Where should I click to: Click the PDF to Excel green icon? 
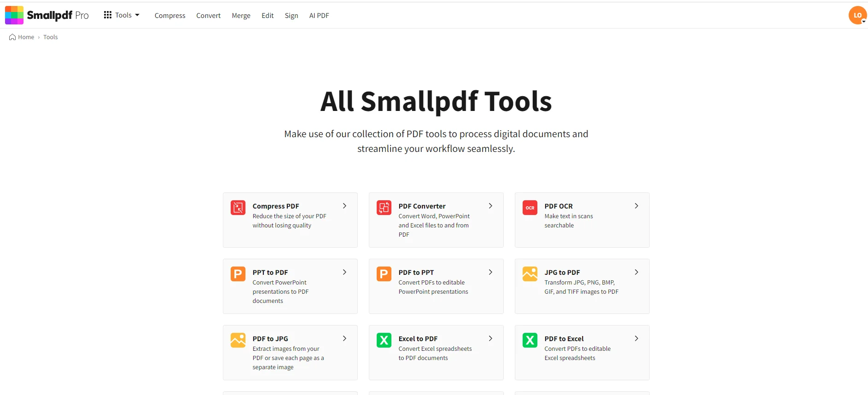click(530, 340)
